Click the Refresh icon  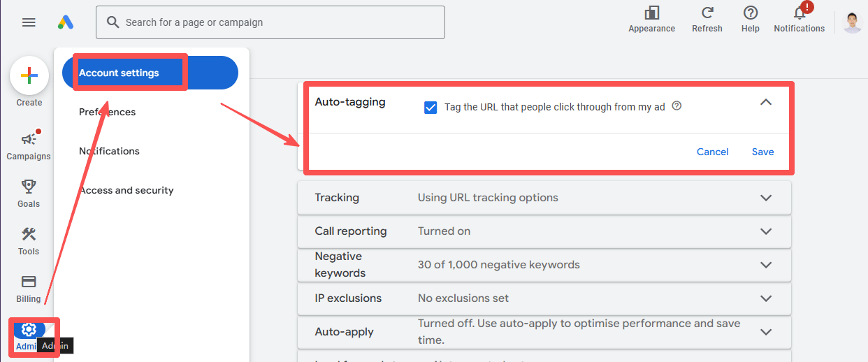(707, 13)
